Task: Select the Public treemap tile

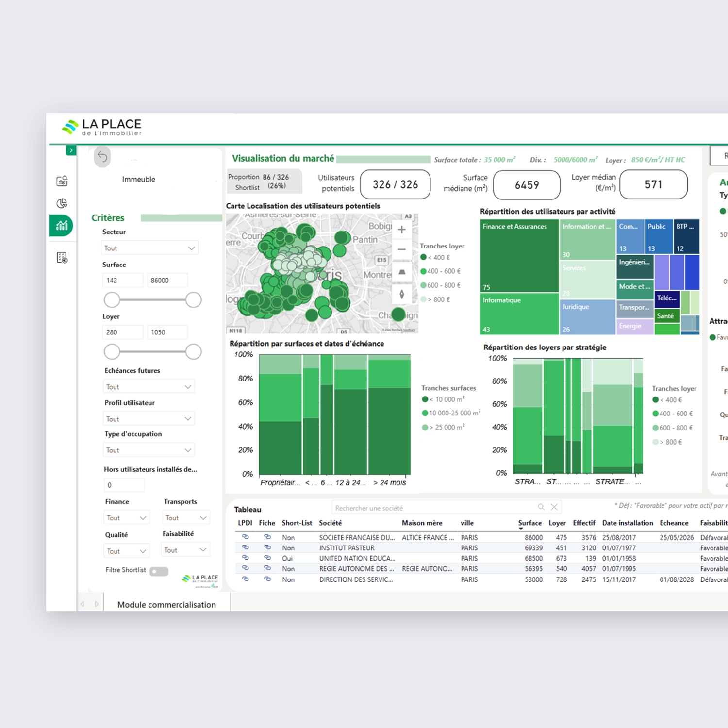Action: (x=659, y=236)
